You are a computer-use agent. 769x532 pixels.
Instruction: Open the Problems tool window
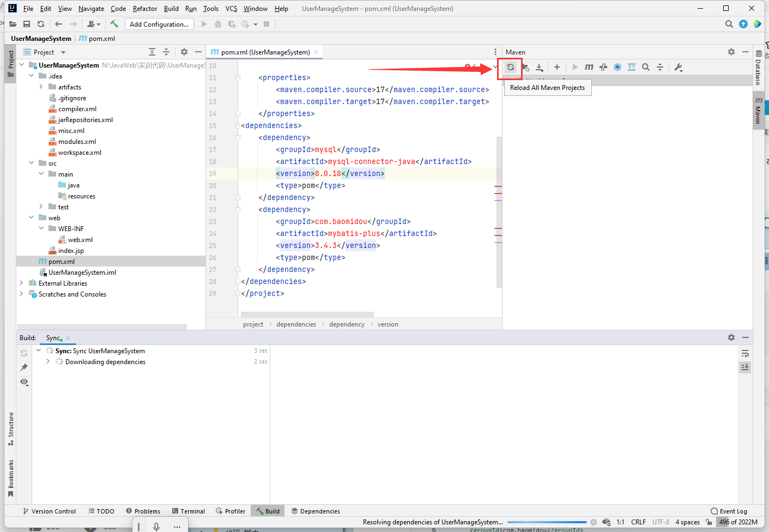coord(143,511)
